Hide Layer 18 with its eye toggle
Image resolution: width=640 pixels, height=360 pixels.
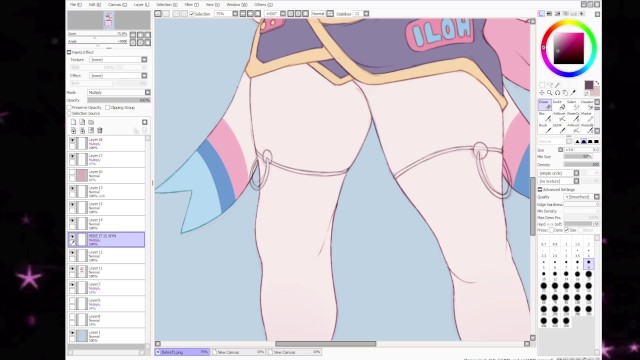tap(72, 140)
